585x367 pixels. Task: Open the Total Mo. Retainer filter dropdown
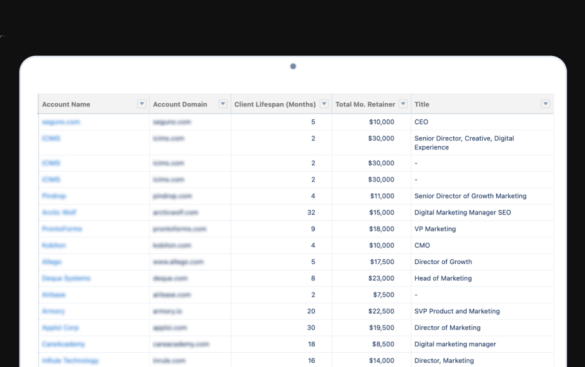pyautogui.click(x=403, y=104)
